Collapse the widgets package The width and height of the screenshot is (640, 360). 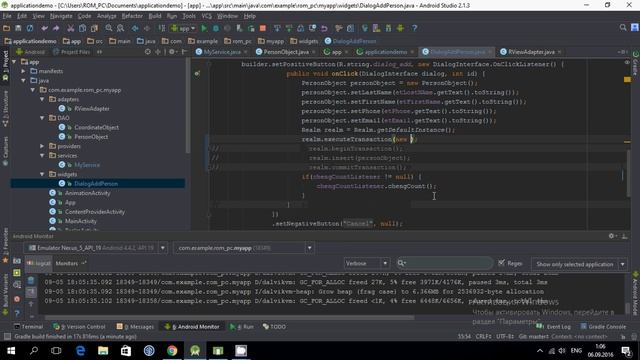tap(42, 174)
